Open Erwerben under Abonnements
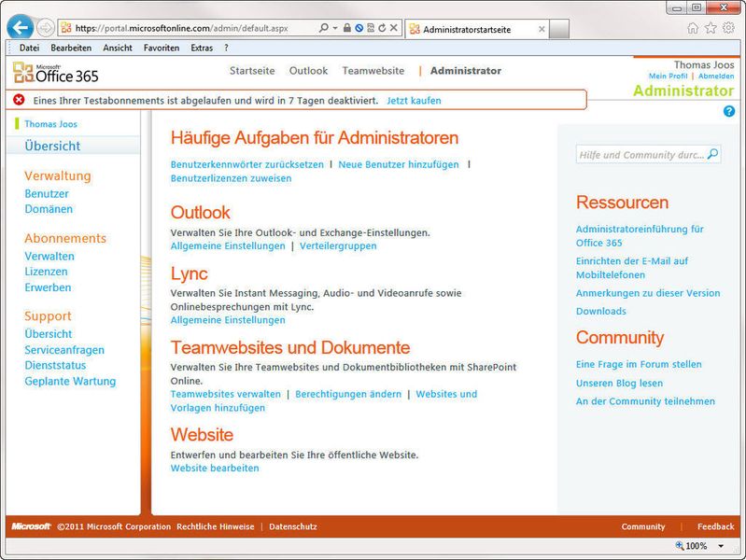The image size is (746, 560). (48, 287)
